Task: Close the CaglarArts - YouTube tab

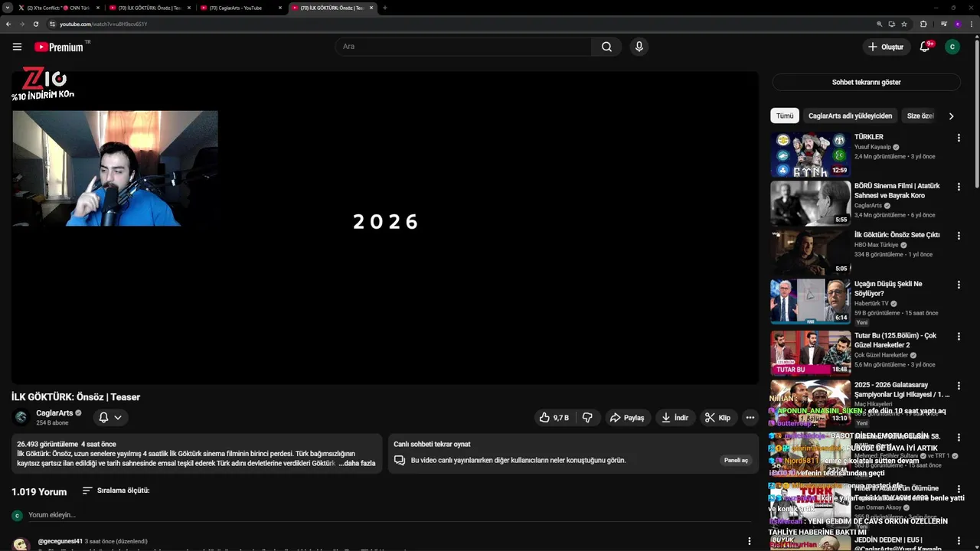Action: (280, 8)
